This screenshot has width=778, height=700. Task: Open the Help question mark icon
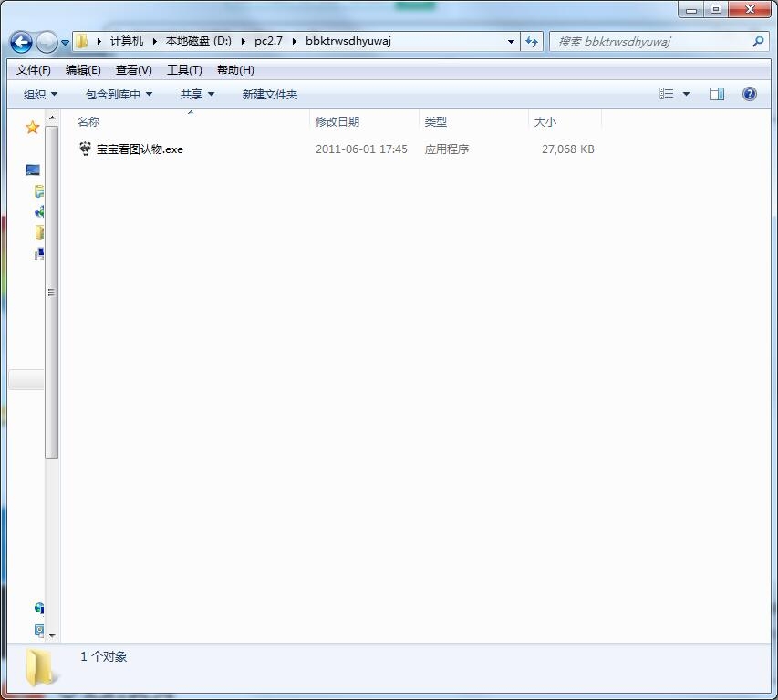click(x=749, y=94)
